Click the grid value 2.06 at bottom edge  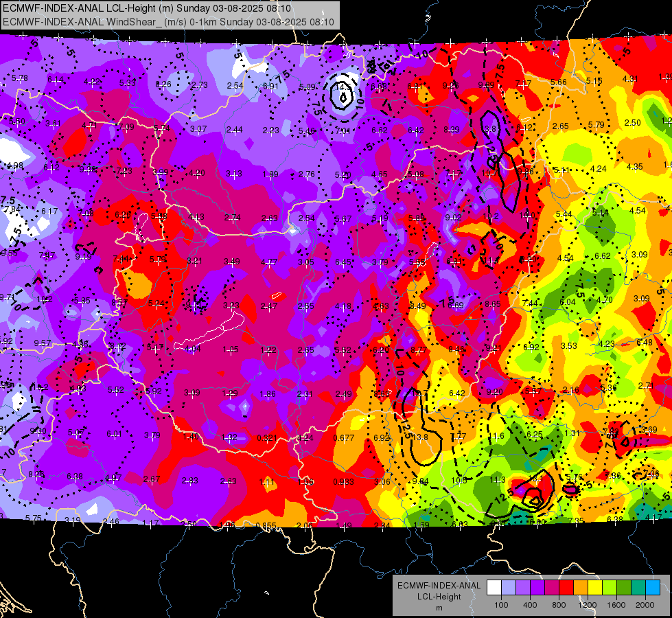pyautogui.click(x=304, y=526)
